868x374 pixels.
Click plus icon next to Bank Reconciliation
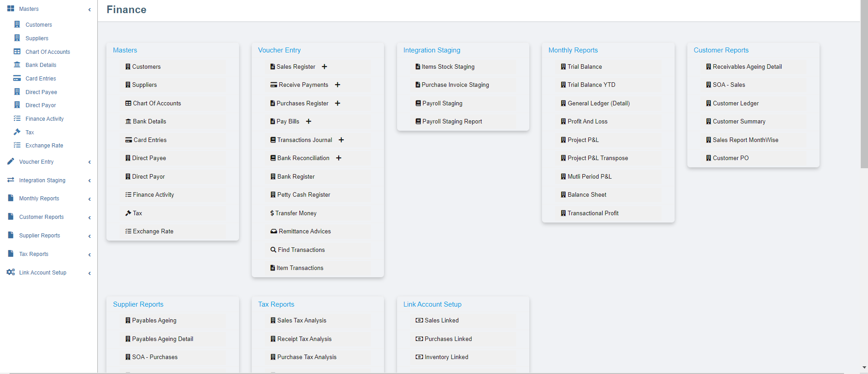[x=339, y=158]
